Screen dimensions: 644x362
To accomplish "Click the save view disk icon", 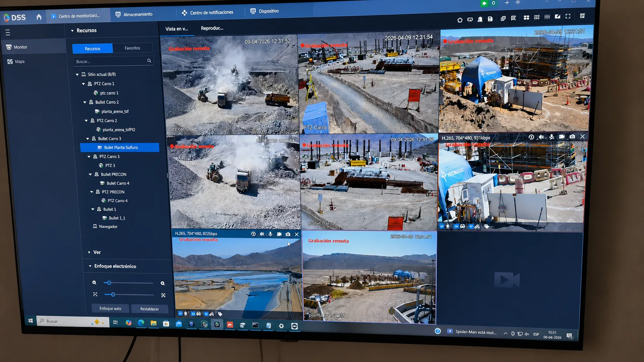I will coord(490,19).
